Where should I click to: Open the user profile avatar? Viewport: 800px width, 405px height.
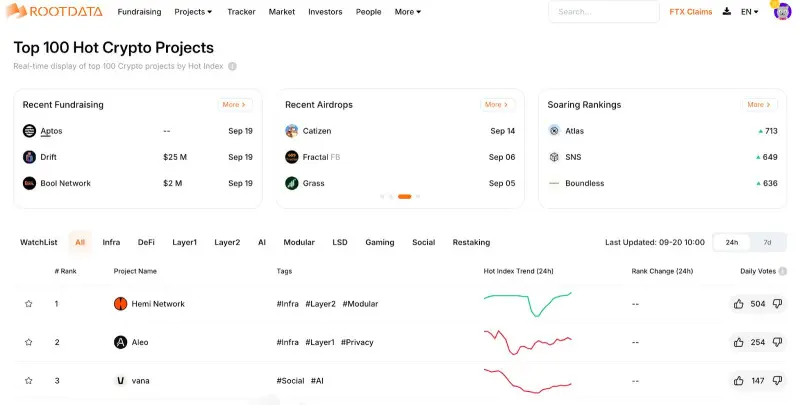[781, 12]
